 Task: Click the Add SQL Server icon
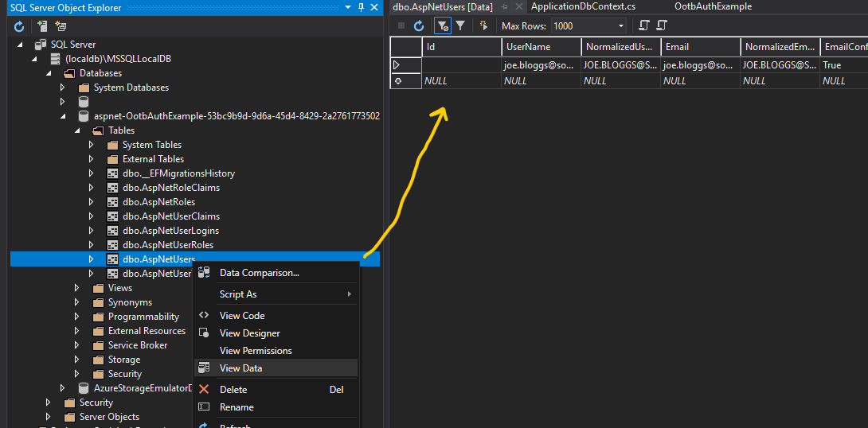[42, 26]
